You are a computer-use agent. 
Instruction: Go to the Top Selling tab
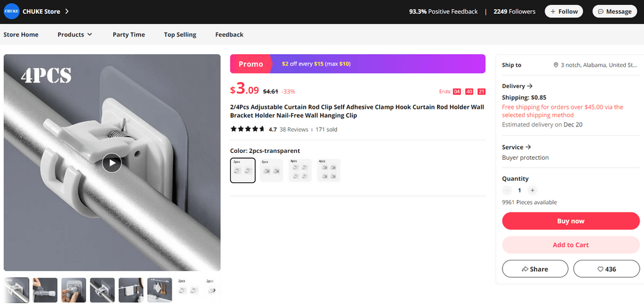point(180,35)
